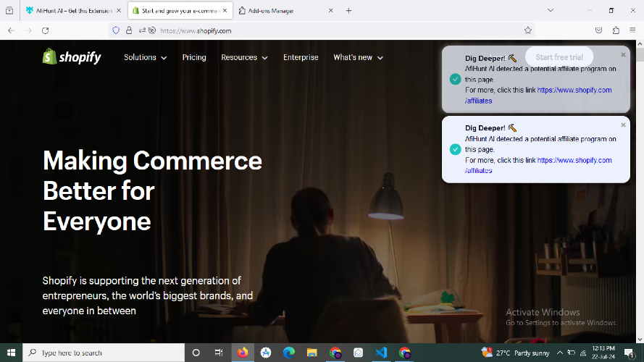Open the Windows Start menu
This screenshot has height=362, width=644.
tap(11, 353)
